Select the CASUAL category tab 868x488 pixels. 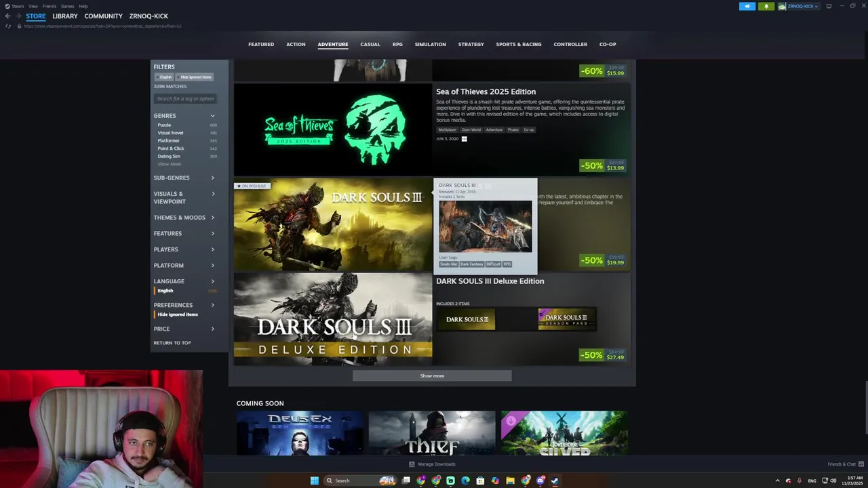(370, 45)
